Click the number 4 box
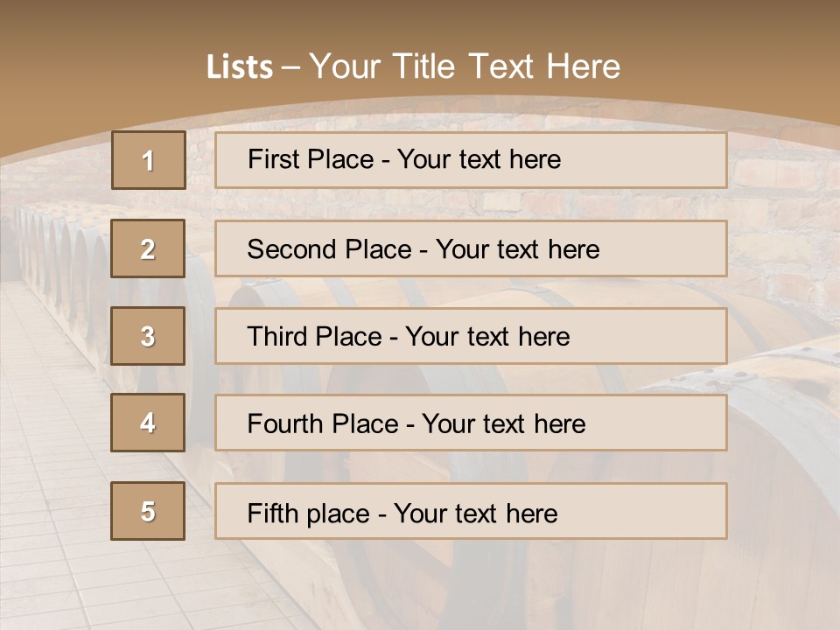Image resolution: width=840 pixels, height=630 pixels. (148, 423)
